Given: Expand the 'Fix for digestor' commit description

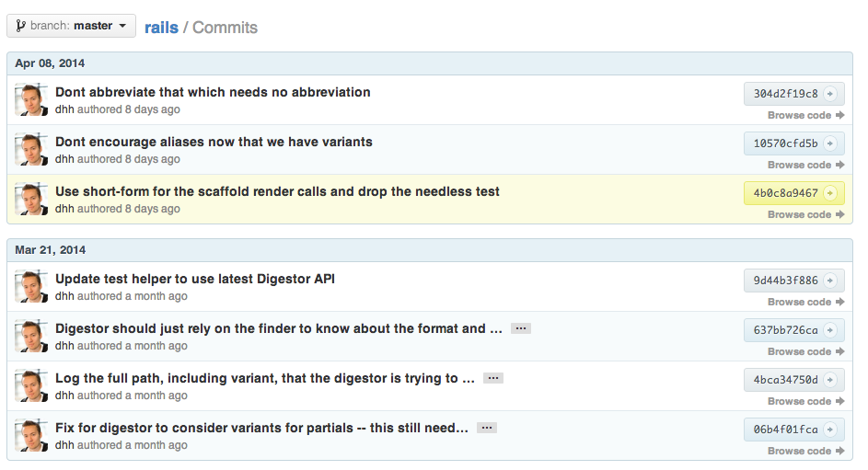Looking at the screenshot, I should click(487, 428).
